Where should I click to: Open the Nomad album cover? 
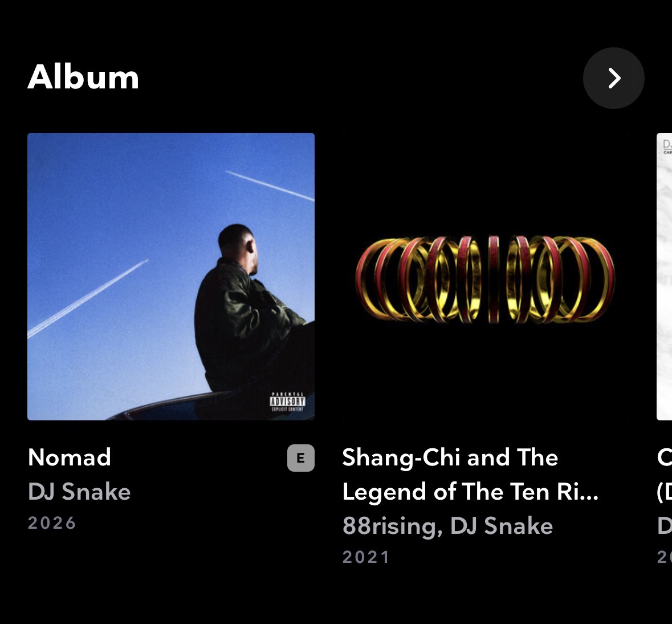pos(171,277)
